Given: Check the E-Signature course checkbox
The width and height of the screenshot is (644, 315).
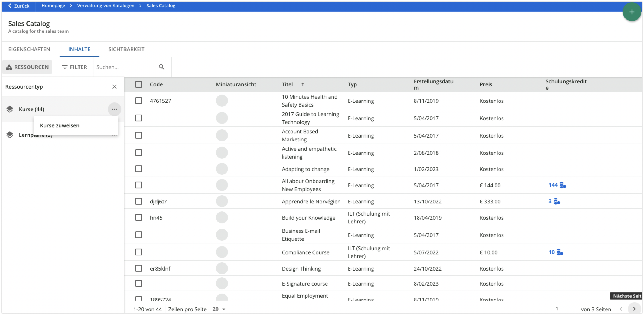Looking at the screenshot, I should (138, 284).
